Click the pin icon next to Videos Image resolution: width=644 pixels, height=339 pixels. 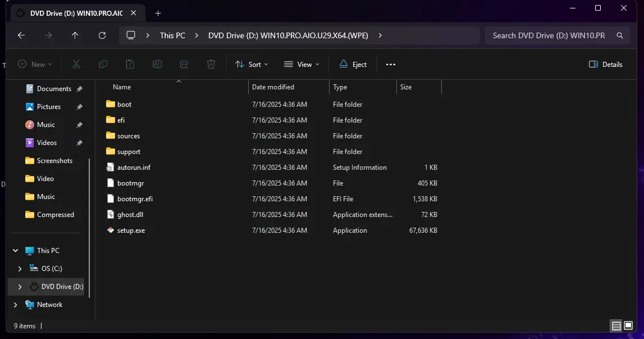(x=80, y=143)
